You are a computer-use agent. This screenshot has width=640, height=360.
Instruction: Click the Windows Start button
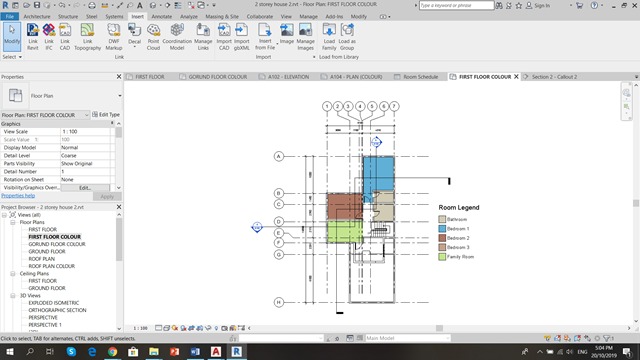click(9, 351)
